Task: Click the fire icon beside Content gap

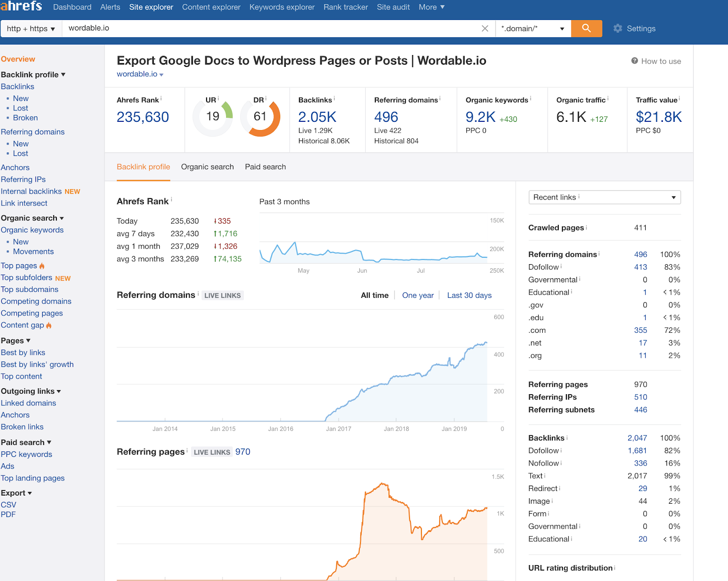Action: click(x=49, y=326)
